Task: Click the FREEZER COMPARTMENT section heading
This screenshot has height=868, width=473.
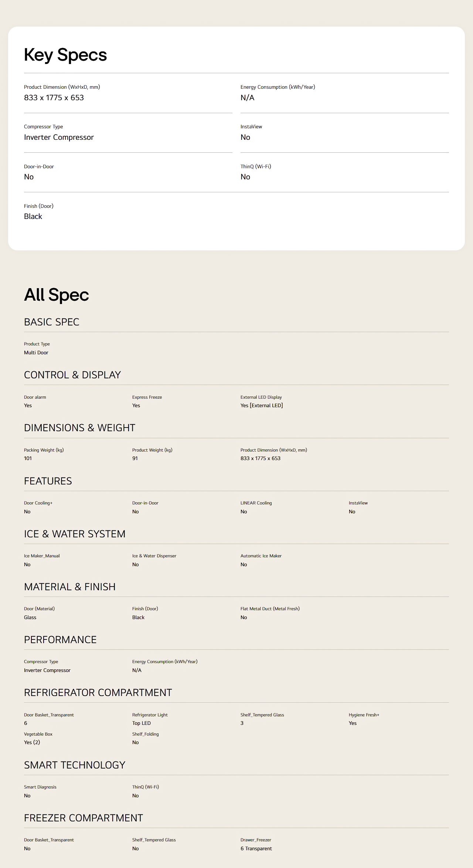Action: (84, 818)
